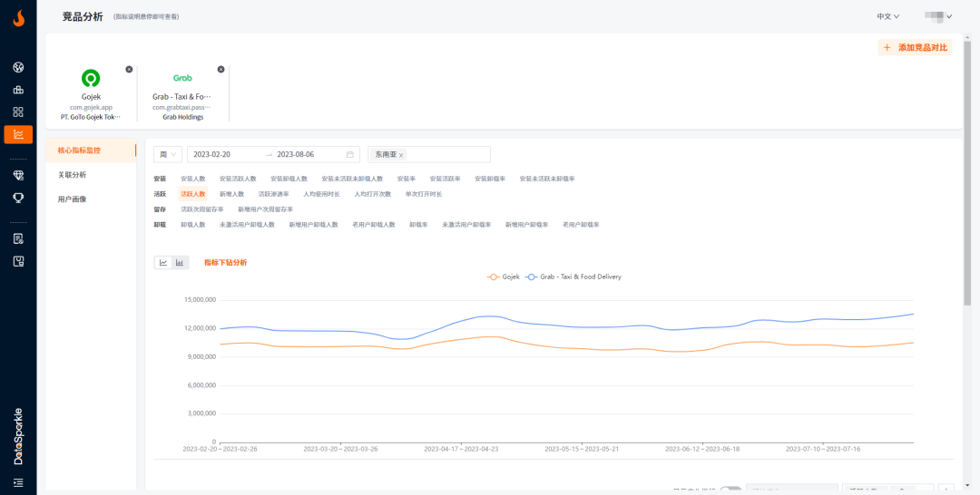The image size is (980, 495).
Task: Click the Gojek app logo
Action: [91, 79]
